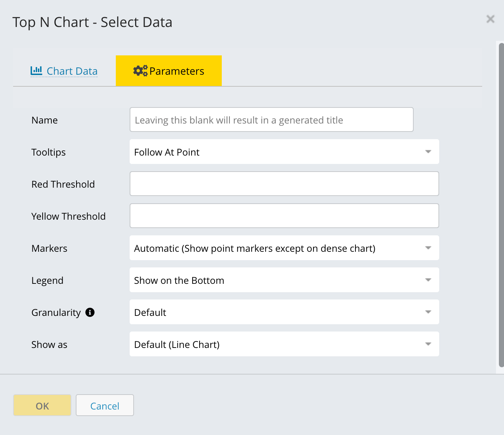Click the Cancel button

105,405
